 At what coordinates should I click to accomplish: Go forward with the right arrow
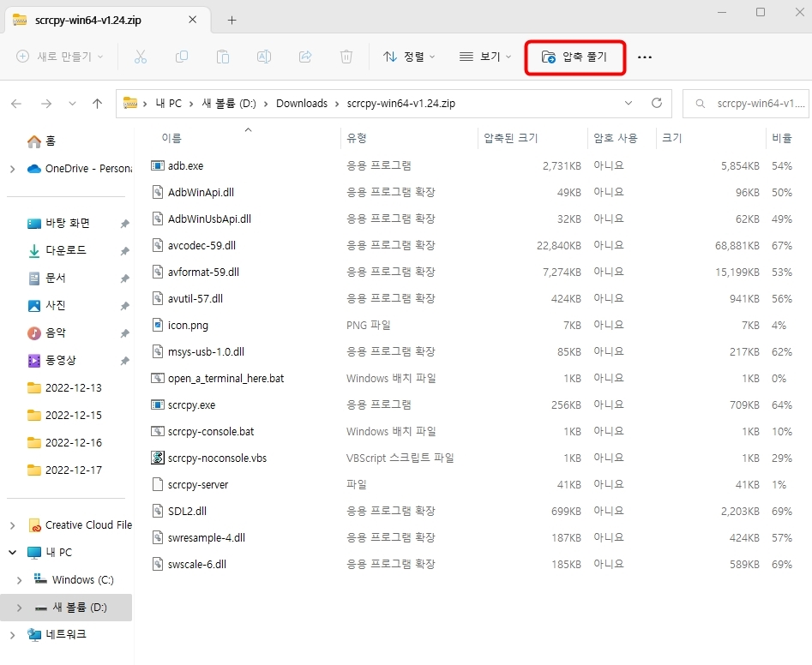point(46,104)
